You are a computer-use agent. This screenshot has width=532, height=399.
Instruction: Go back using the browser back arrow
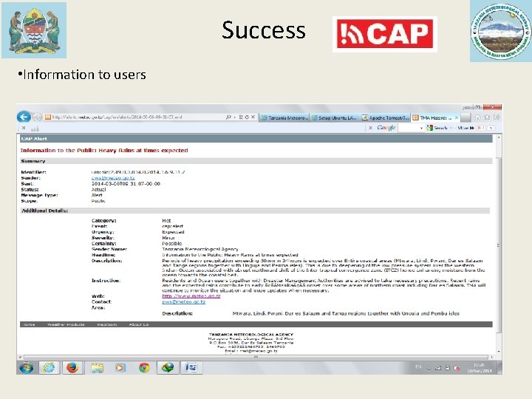pyautogui.click(x=24, y=117)
